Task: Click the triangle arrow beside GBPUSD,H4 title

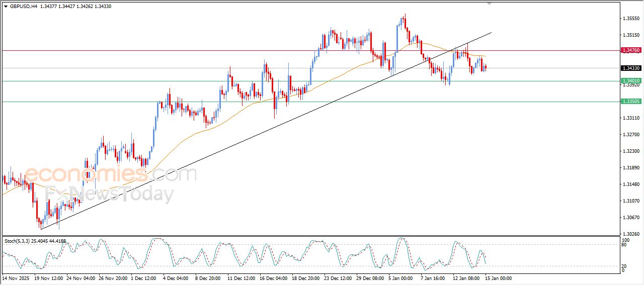Action: point(6,7)
